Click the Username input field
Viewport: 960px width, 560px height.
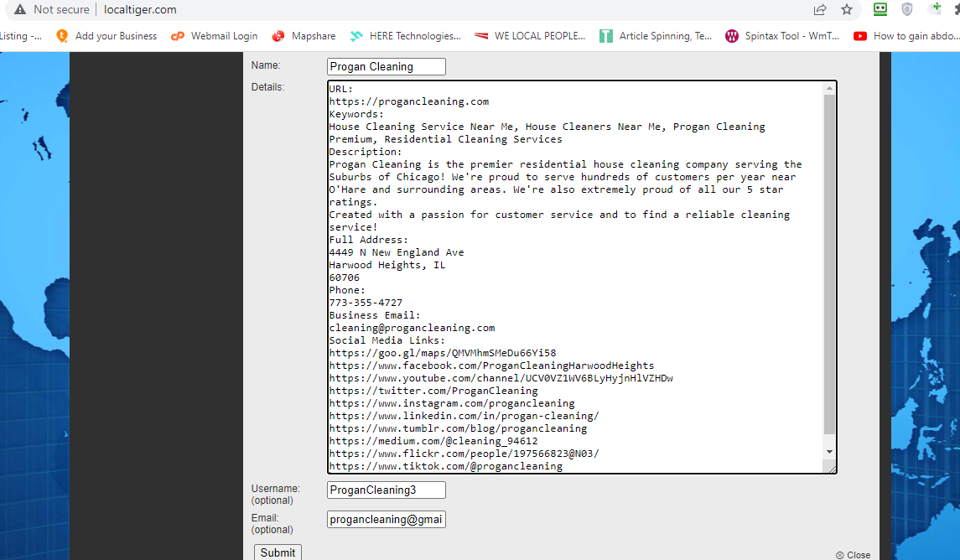click(387, 490)
